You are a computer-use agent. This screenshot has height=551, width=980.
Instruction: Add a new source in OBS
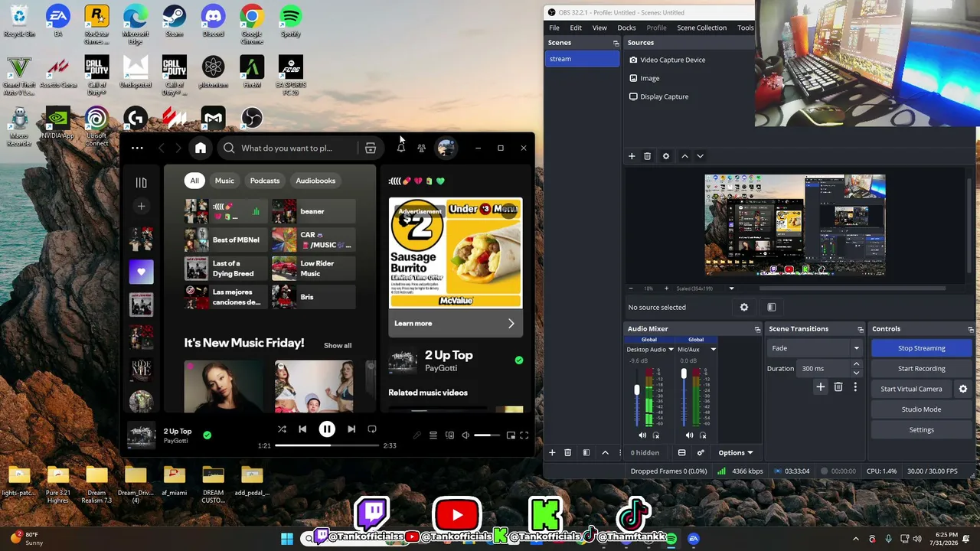pos(632,156)
